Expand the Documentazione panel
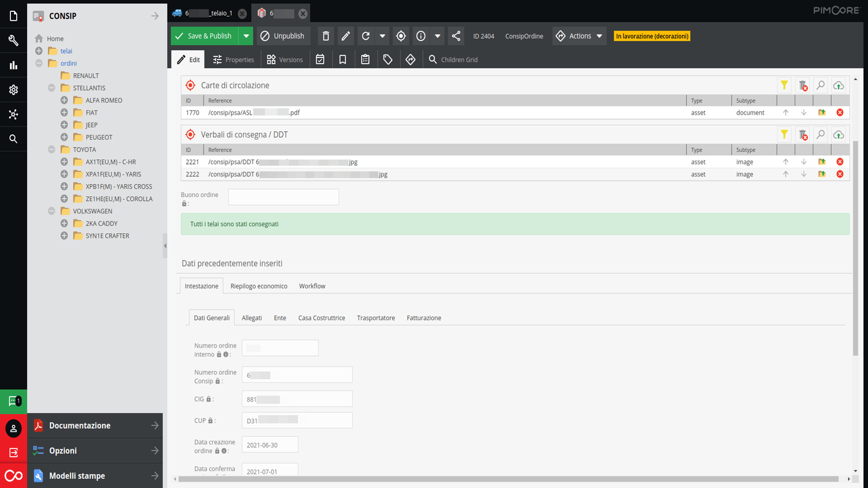Image resolution: width=868 pixels, height=488 pixels. pyautogui.click(x=95, y=426)
